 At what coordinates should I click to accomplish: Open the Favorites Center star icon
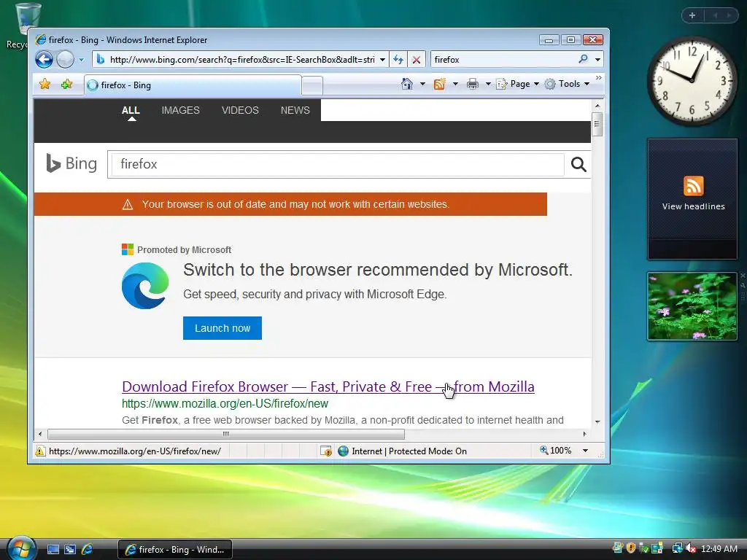(x=44, y=85)
